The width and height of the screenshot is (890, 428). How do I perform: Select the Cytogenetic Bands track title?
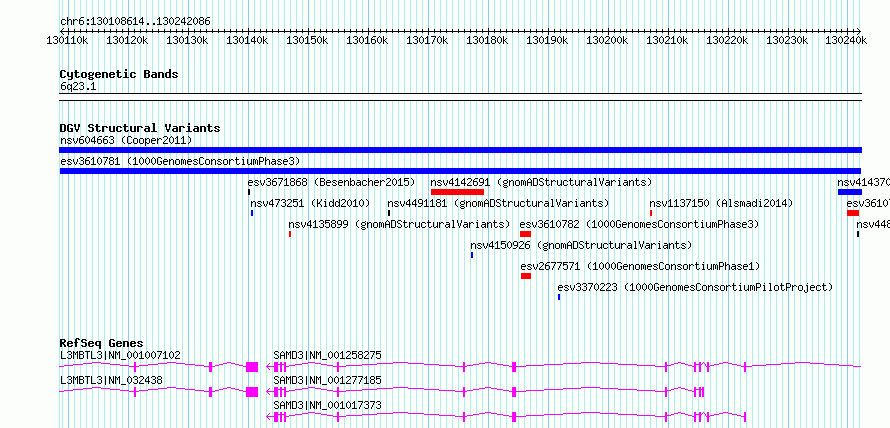click(119, 74)
